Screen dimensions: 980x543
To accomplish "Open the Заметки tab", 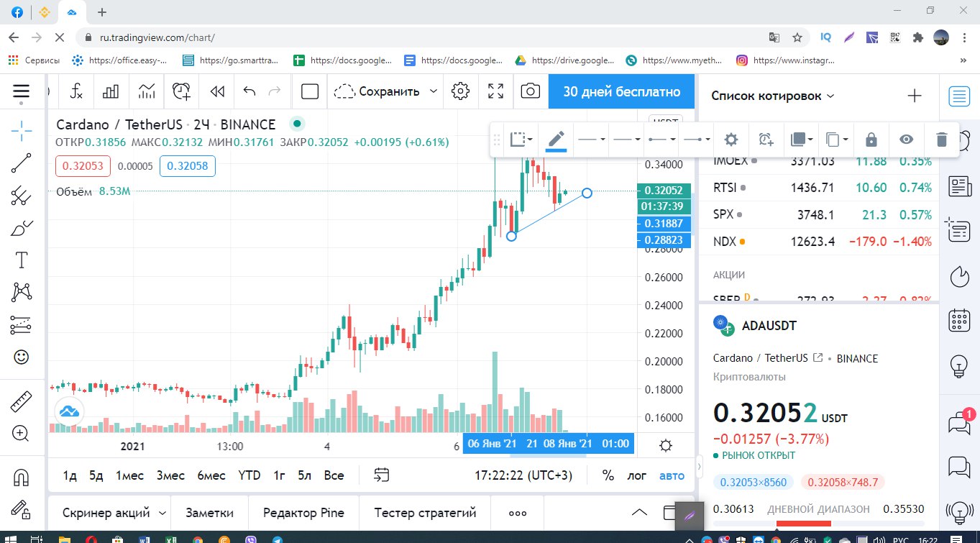I will (x=210, y=513).
